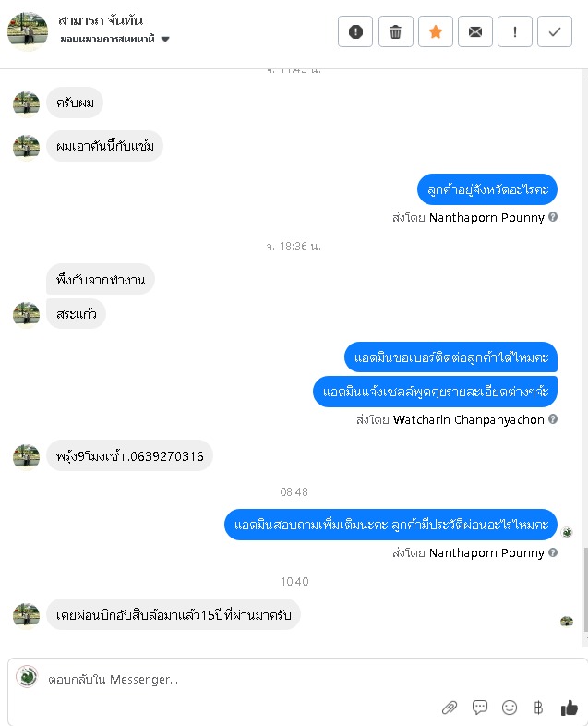Screen dimensions: 588x726
Task: Click the page avatar next to reply field
Action: coord(27,676)
